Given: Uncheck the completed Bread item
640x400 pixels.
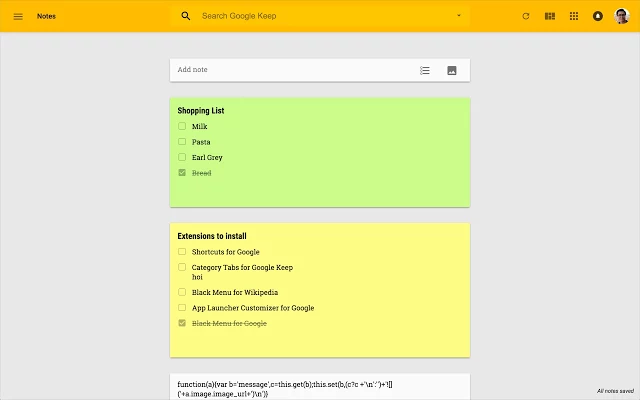Looking at the screenshot, I should [x=182, y=173].
